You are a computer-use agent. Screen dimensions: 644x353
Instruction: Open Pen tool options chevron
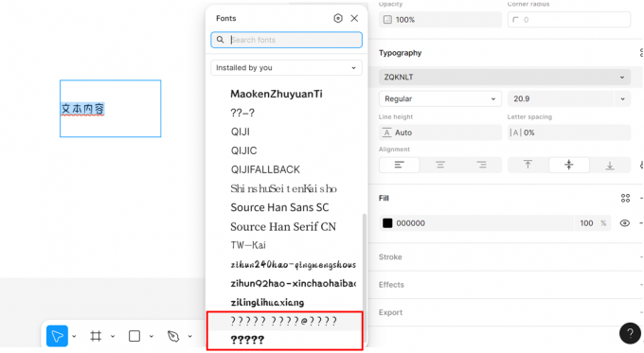tap(189, 336)
